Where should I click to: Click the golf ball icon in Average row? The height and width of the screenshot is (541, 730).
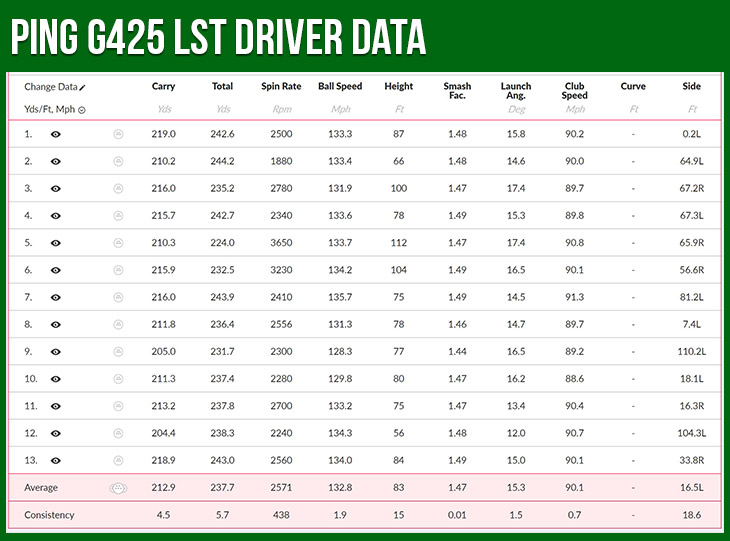(x=118, y=488)
